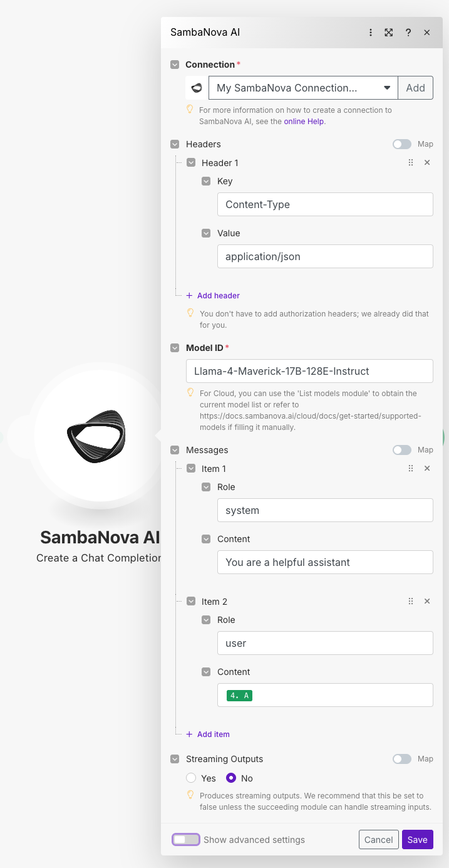This screenshot has width=449, height=868.
Task: Click Add header link
Action: 213,295
